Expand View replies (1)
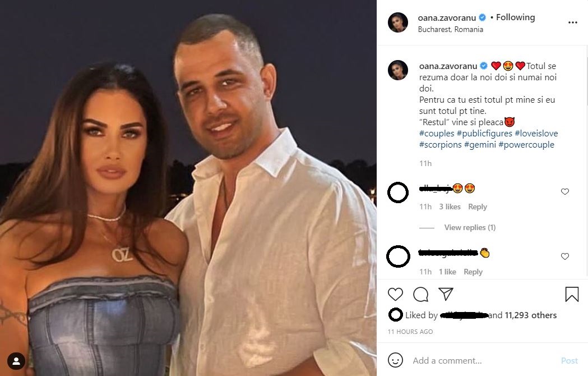Image resolution: width=588 pixels, height=376 pixels. [x=470, y=227]
